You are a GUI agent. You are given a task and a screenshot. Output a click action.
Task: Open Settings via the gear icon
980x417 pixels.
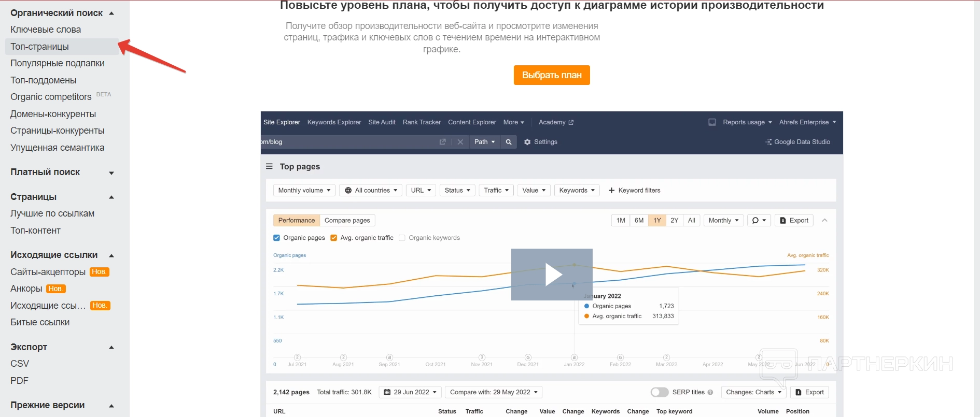527,142
